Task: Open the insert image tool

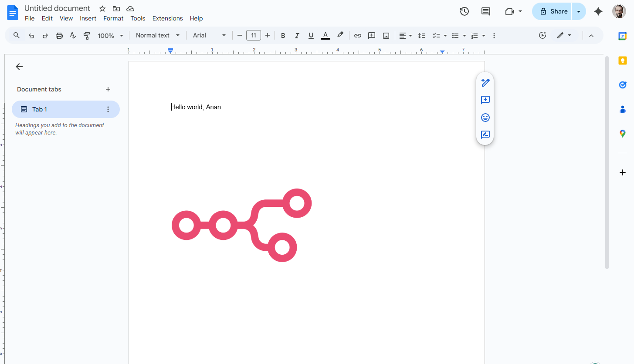Action: pos(386,35)
